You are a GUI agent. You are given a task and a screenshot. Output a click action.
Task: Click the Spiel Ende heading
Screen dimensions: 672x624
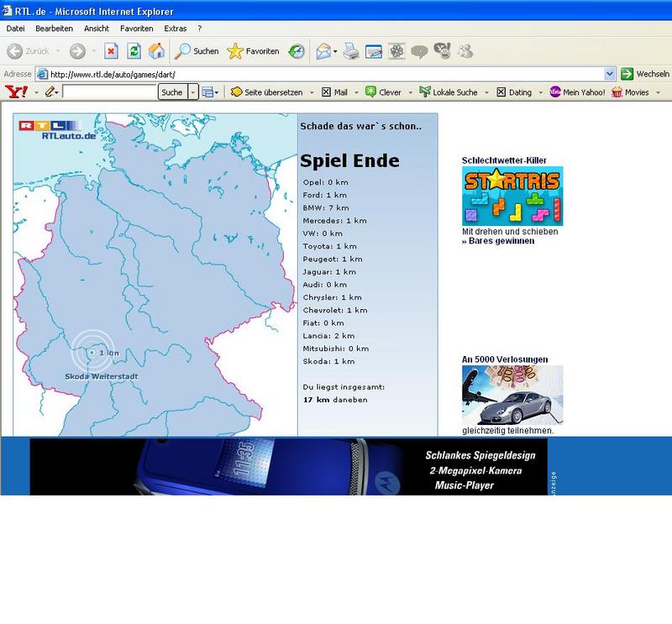(x=349, y=161)
